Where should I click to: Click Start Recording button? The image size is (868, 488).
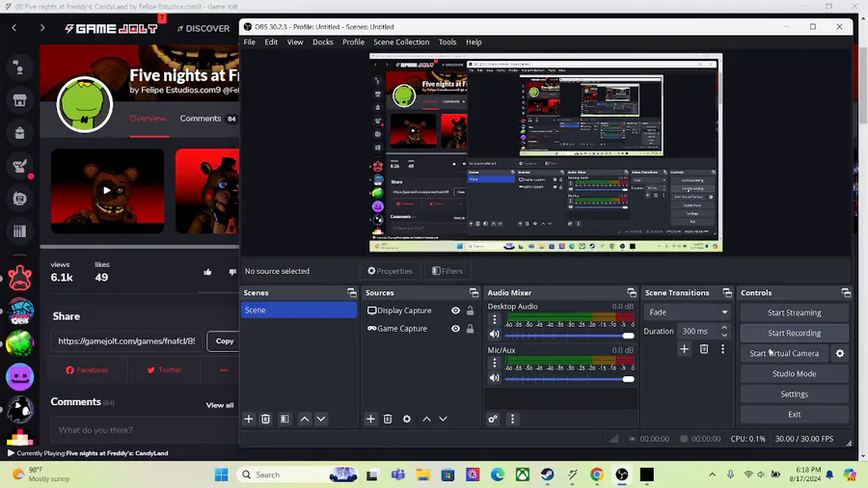coord(795,333)
